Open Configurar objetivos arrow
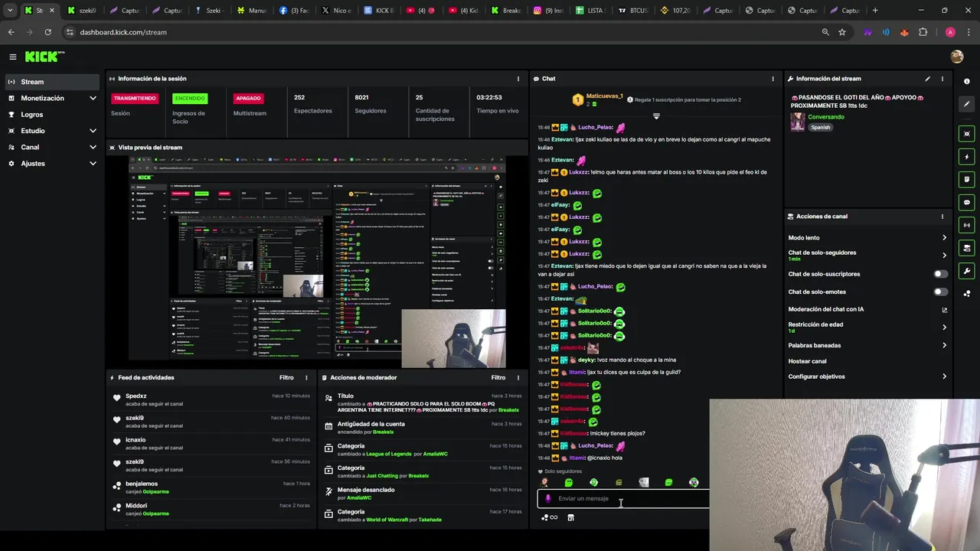 point(944,377)
